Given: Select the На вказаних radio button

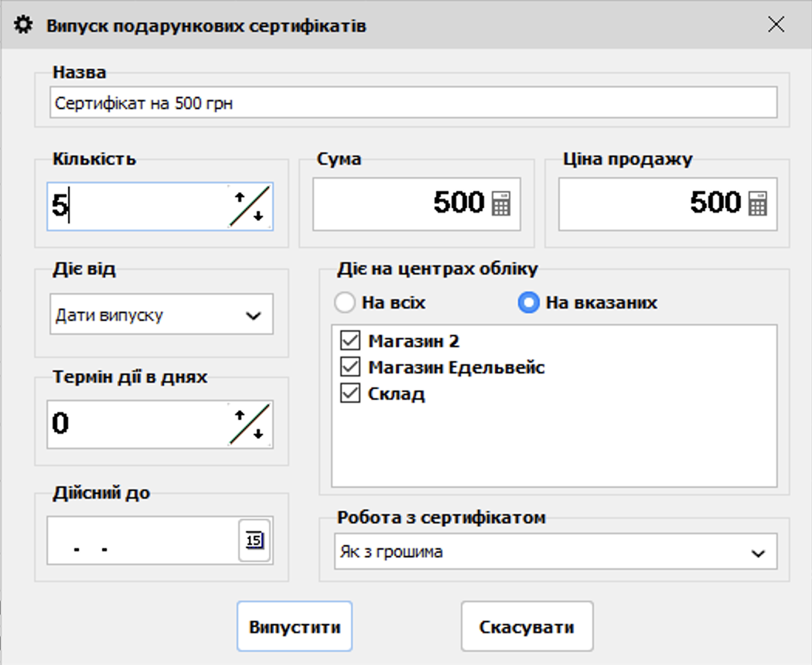Looking at the screenshot, I should 528,302.
